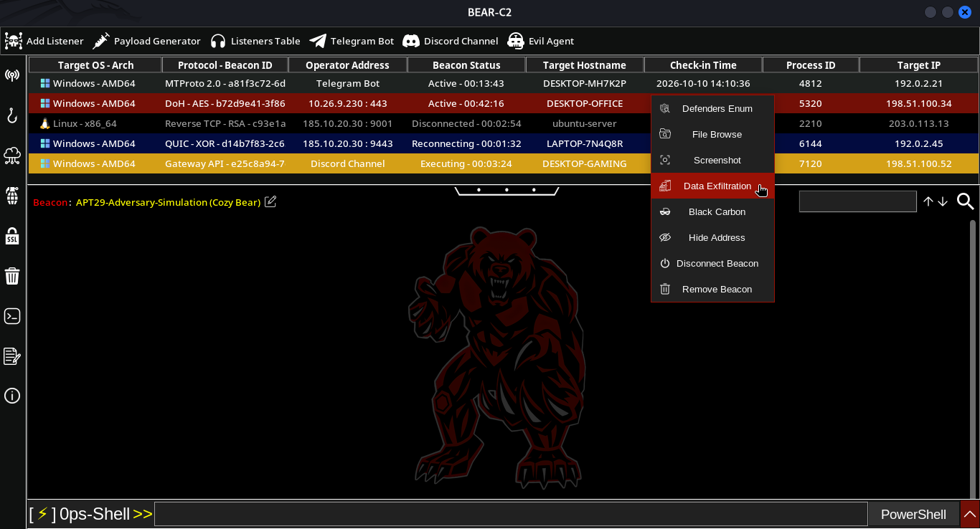Open the Listeners Table from the toolbar
This screenshot has width=980, height=529.
coord(255,41)
